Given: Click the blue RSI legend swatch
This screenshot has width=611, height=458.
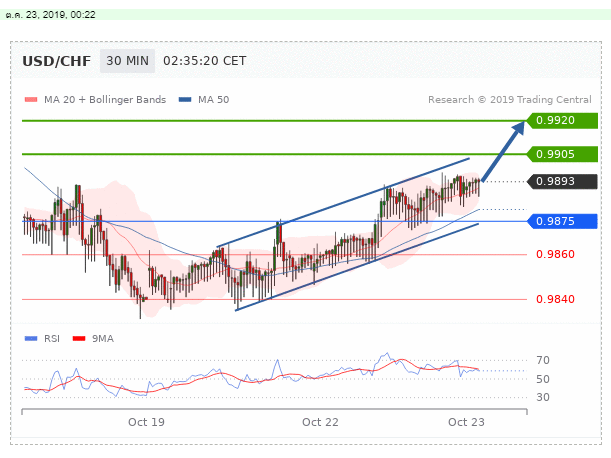Looking at the screenshot, I should 31,338.
